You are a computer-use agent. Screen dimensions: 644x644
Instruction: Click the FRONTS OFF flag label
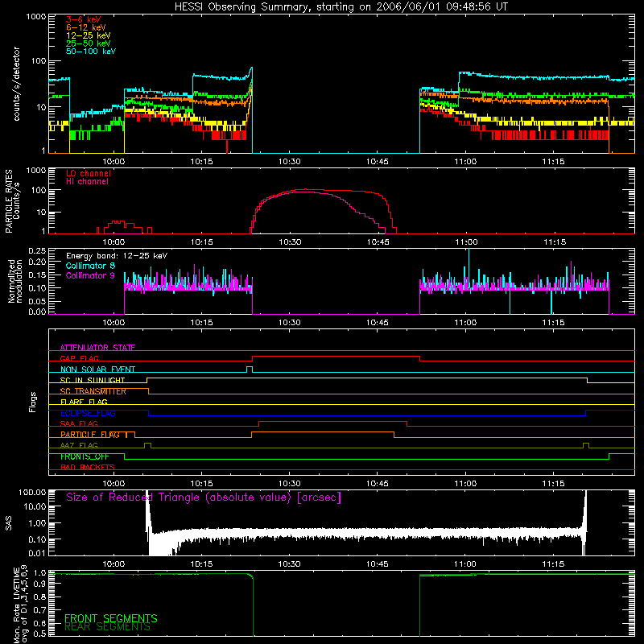[85, 456]
